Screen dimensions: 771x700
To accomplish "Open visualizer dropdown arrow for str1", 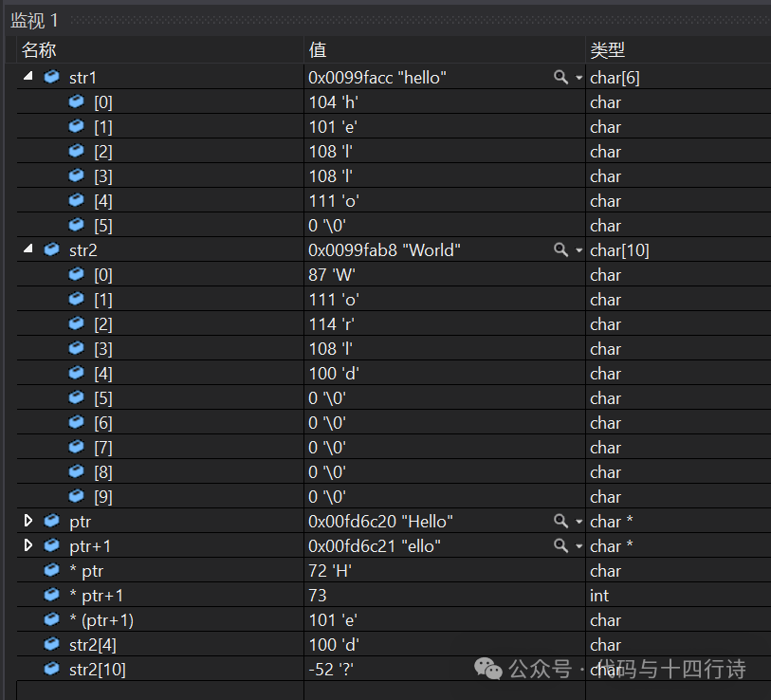I will (578, 78).
